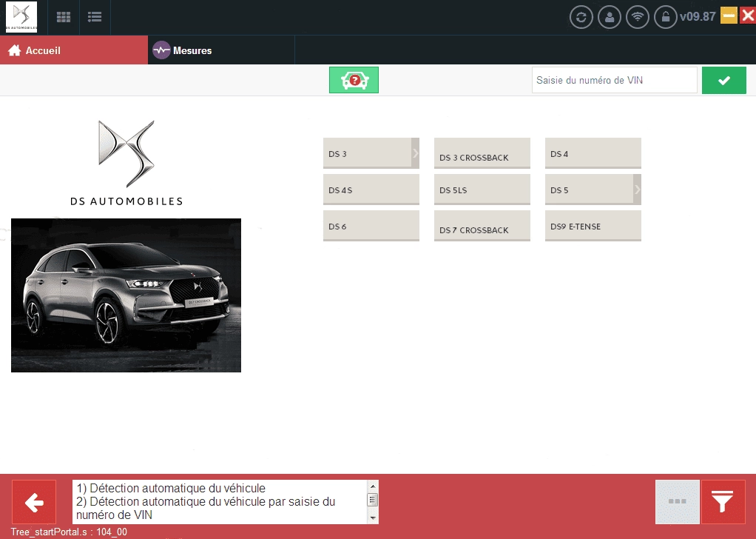
Task: Click the refresh circular arrows icon
Action: pyautogui.click(x=581, y=17)
